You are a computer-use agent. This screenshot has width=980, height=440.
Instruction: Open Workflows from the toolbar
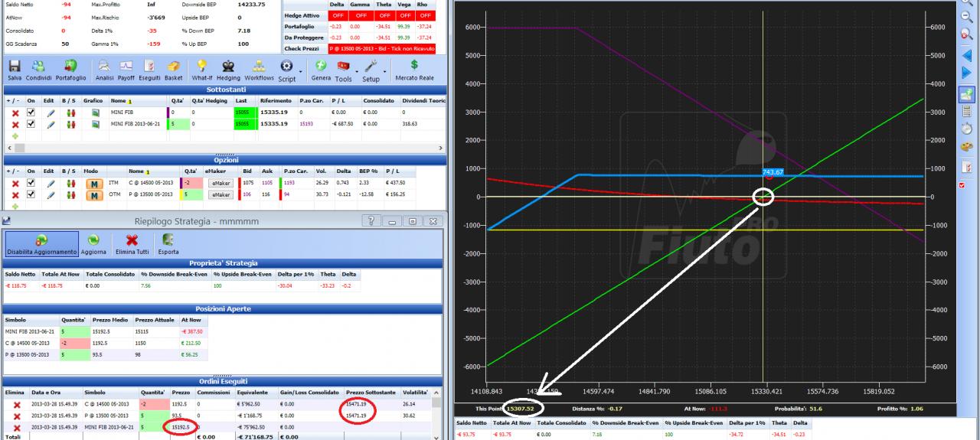(259, 70)
